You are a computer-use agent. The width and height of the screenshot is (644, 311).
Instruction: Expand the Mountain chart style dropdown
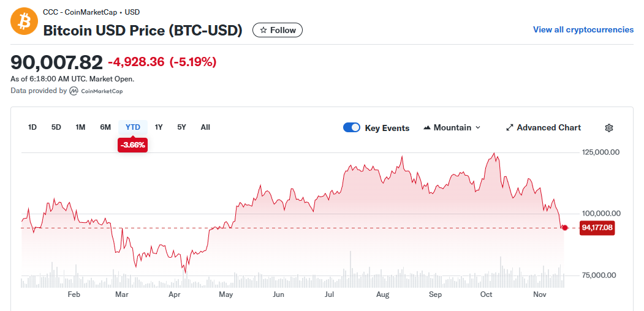click(x=452, y=128)
